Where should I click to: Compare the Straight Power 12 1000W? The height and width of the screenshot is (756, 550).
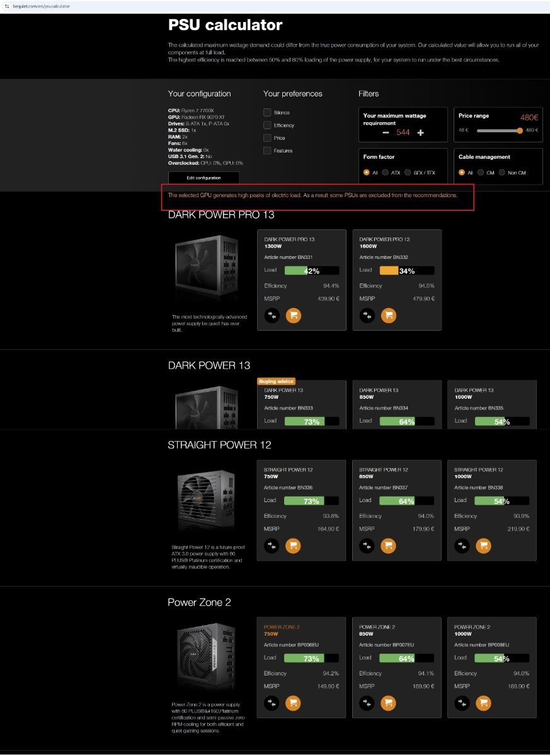pos(462,546)
